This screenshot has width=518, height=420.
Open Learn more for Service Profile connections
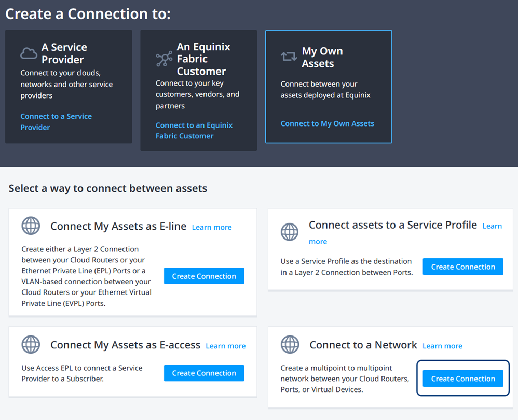coord(492,226)
